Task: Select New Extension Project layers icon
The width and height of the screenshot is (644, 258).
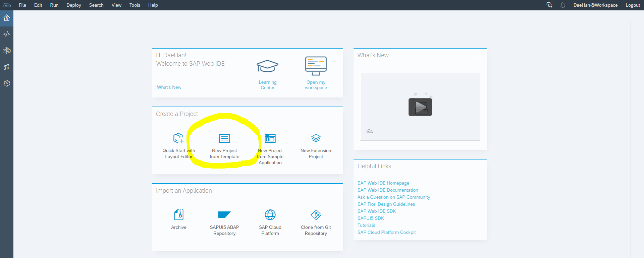Action: tap(316, 138)
